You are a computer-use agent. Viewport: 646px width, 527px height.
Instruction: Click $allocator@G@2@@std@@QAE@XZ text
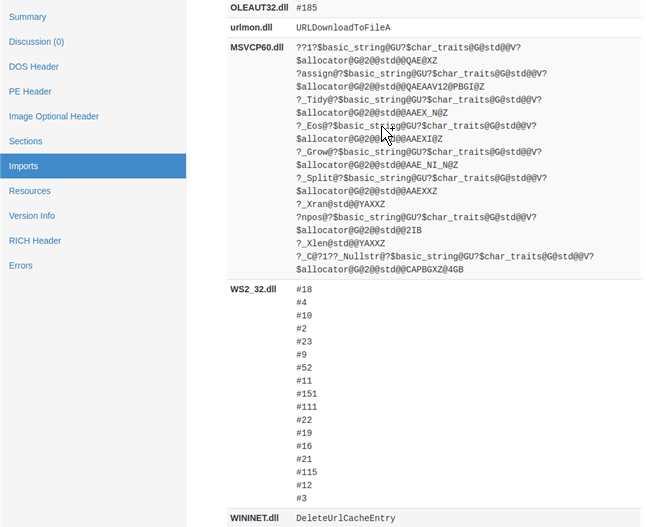coord(367,61)
